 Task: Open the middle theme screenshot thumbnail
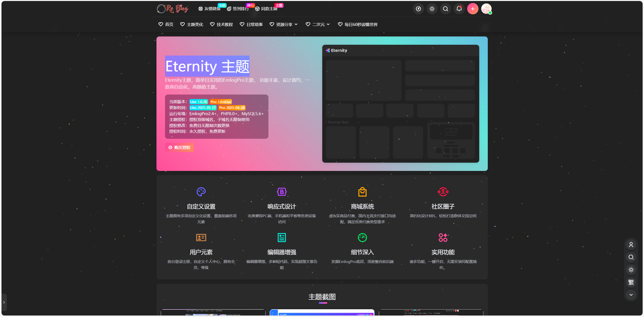tap(322, 312)
